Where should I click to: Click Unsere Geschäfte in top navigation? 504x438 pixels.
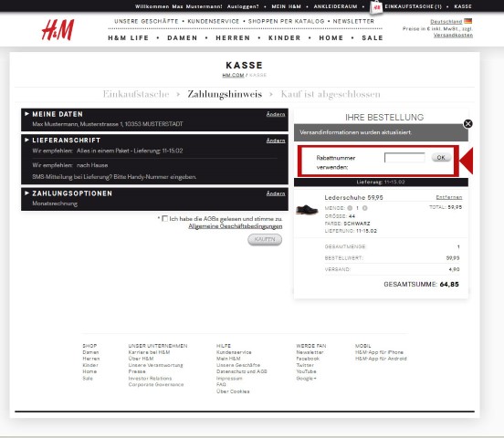point(146,21)
